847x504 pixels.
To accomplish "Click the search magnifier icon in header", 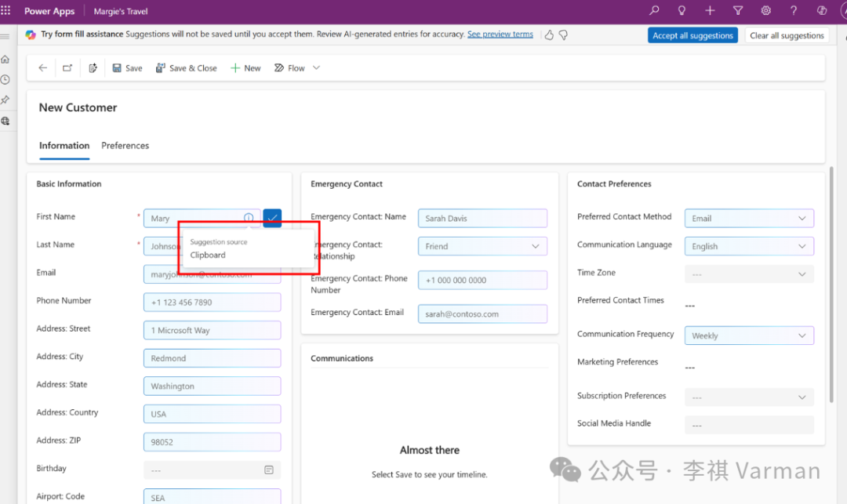I will click(x=654, y=11).
